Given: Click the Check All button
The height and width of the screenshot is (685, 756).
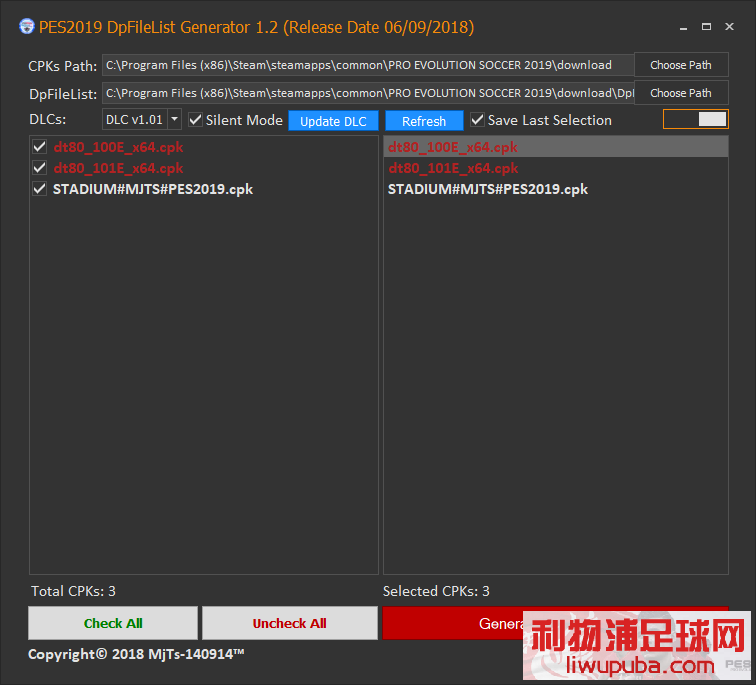Looking at the screenshot, I should (x=113, y=623).
